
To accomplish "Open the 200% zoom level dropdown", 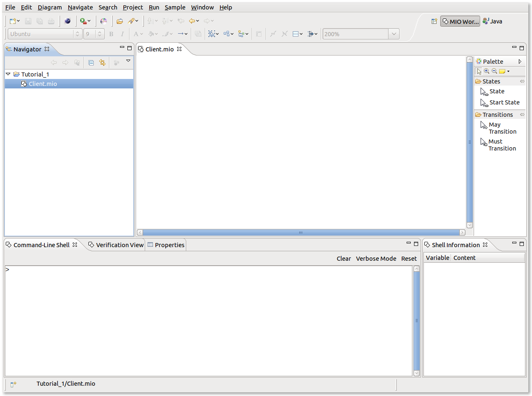I will pos(394,34).
